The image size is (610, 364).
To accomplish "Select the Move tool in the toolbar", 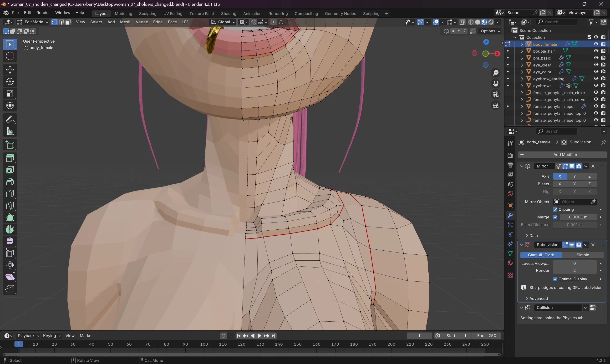I will (x=10, y=70).
